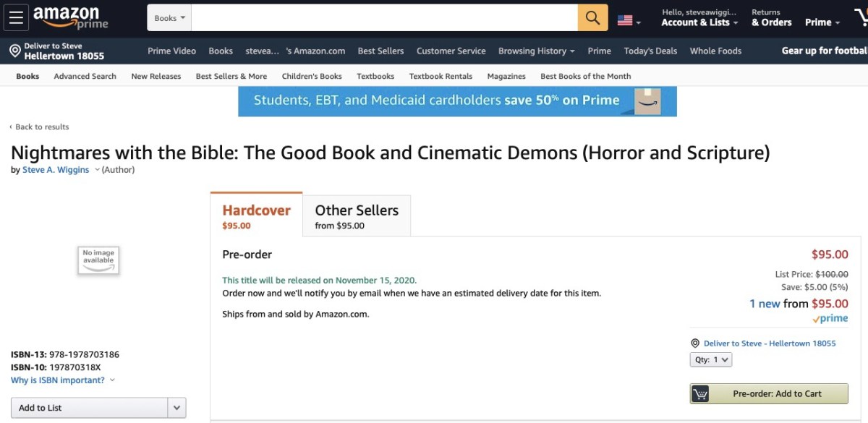Select the Hardcover tab
868x423 pixels.
point(256,216)
